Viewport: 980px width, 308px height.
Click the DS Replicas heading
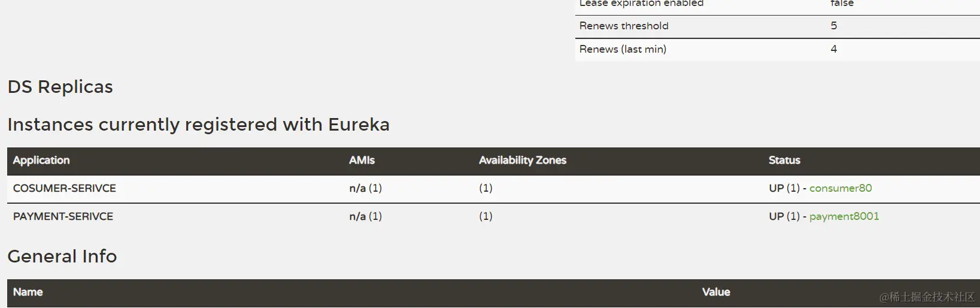pos(60,87)
